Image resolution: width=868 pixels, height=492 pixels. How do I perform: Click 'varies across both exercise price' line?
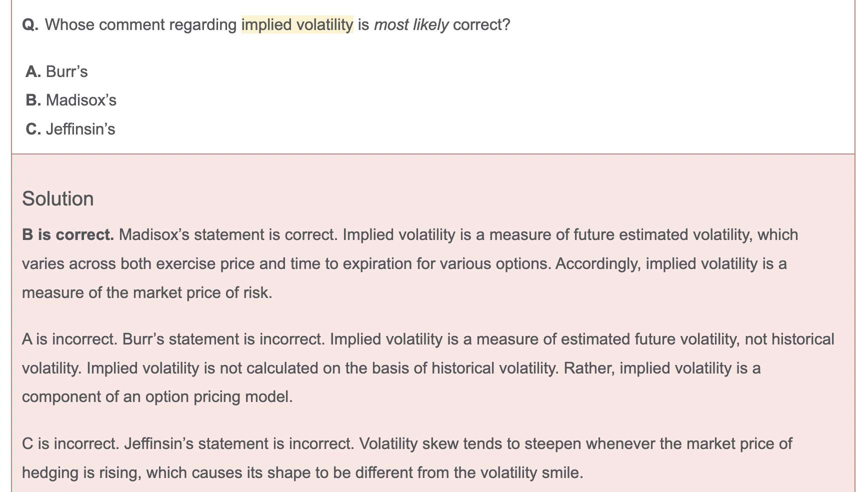pyautogui.click(x=404, y=263)
